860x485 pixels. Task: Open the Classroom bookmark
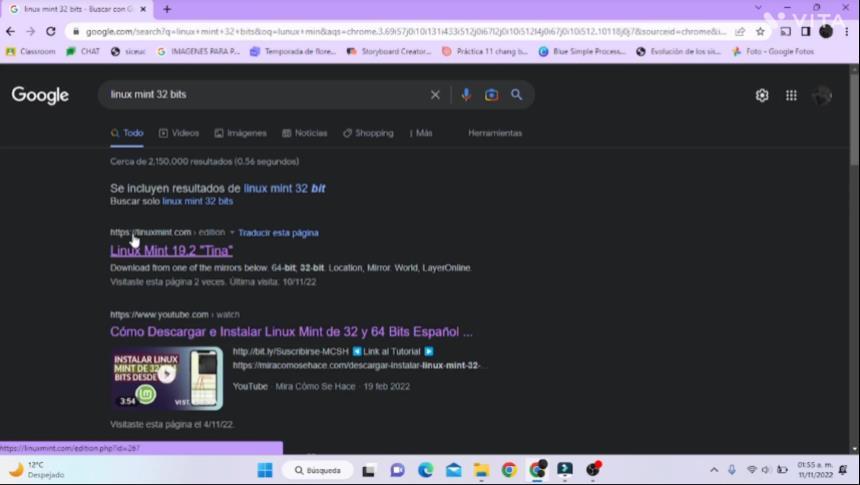pyautogui.click(x=31, y=52)
